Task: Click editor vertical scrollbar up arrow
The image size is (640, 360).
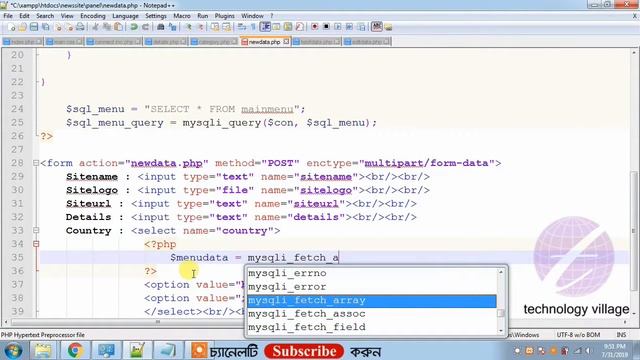Action: point(634,53)
